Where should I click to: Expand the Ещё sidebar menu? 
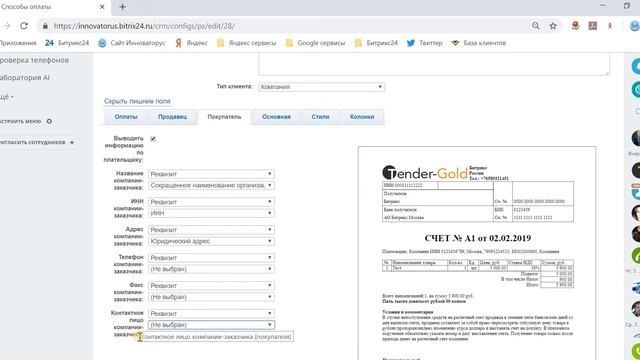(7, 97)
